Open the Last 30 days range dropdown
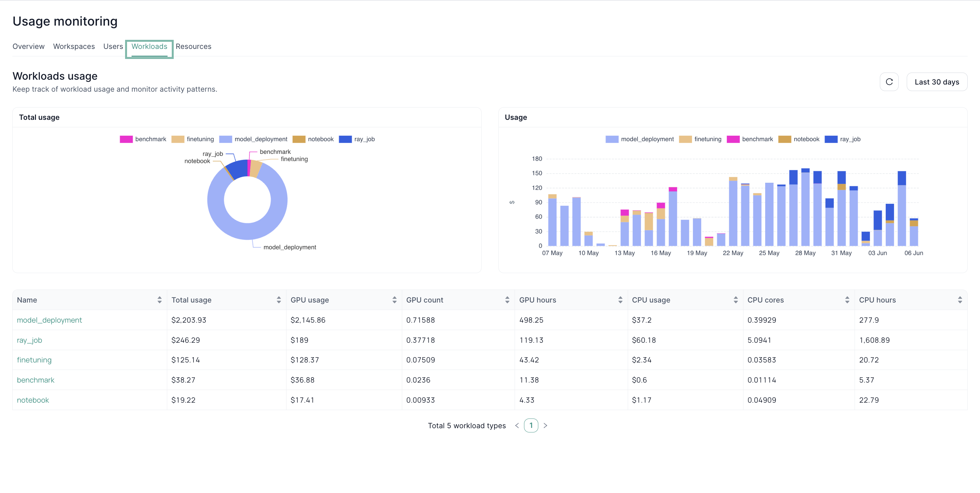 (936, 82)
